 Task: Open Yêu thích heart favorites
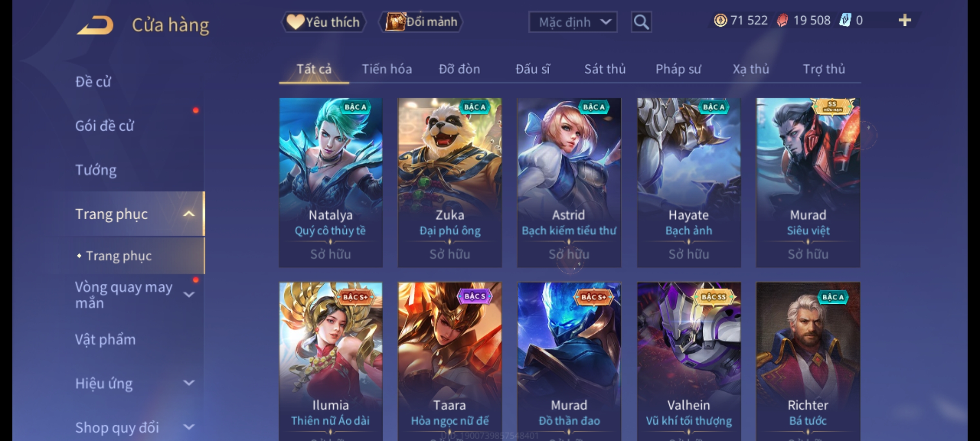[323, 22]
